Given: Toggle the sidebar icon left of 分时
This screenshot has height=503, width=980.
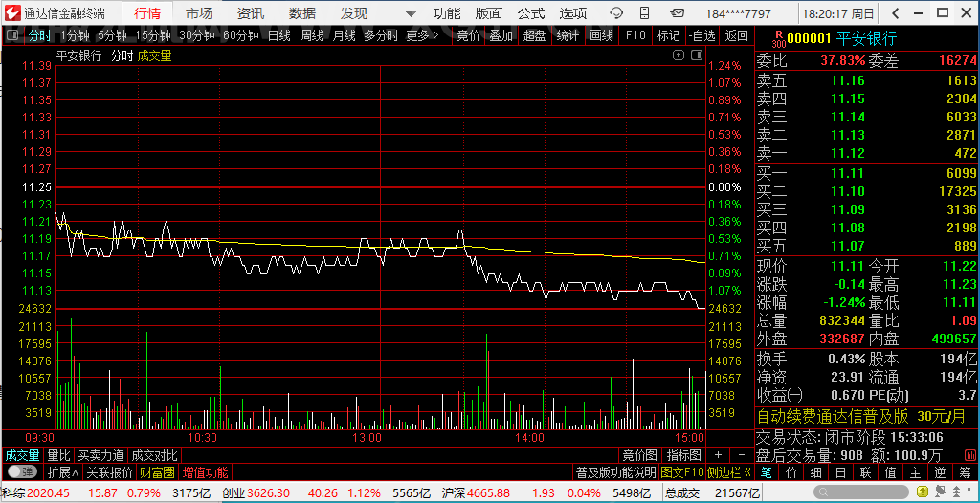Looking at the screenshot, I should tap(11, 35).
